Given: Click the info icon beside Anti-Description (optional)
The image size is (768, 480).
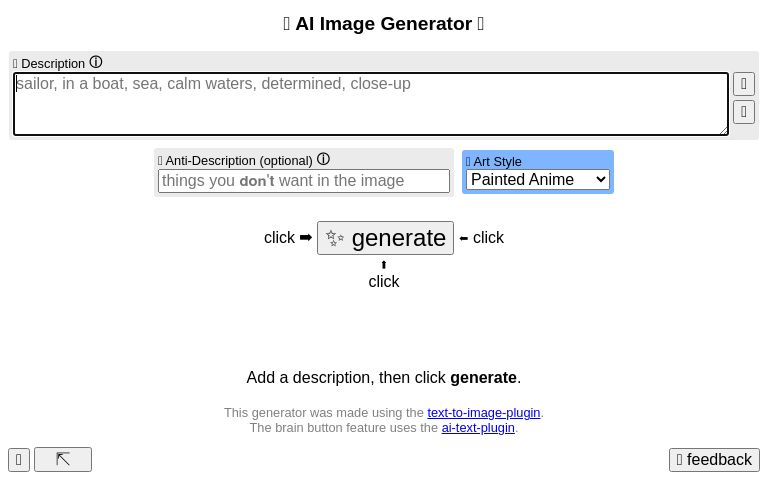Looking at the screenshot, I should click(323, 159).
